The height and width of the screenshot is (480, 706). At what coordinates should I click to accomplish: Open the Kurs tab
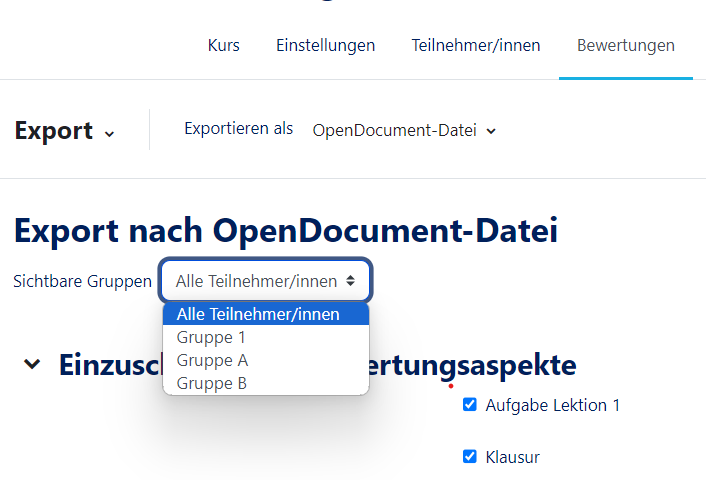(223, 45)
